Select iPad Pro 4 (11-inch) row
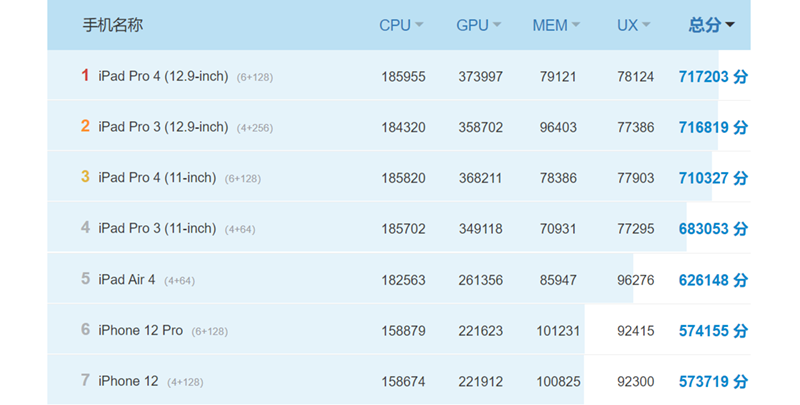The image size is (800, 405). point(157,178)
